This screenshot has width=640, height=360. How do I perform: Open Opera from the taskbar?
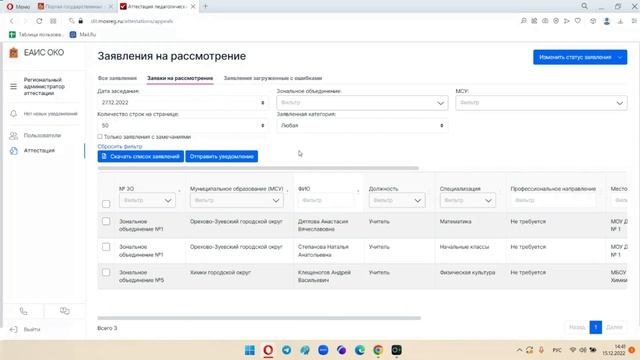coord(268,350)
